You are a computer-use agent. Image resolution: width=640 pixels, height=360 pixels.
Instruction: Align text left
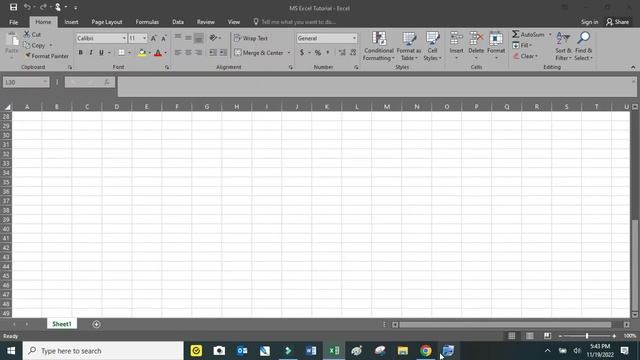tap(178, 52)
